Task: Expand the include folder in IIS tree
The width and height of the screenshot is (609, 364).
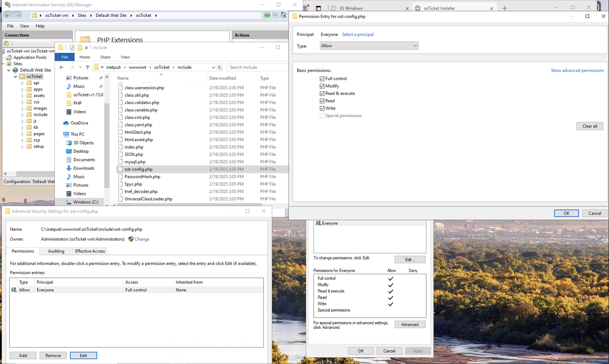Action: (22, 115)
